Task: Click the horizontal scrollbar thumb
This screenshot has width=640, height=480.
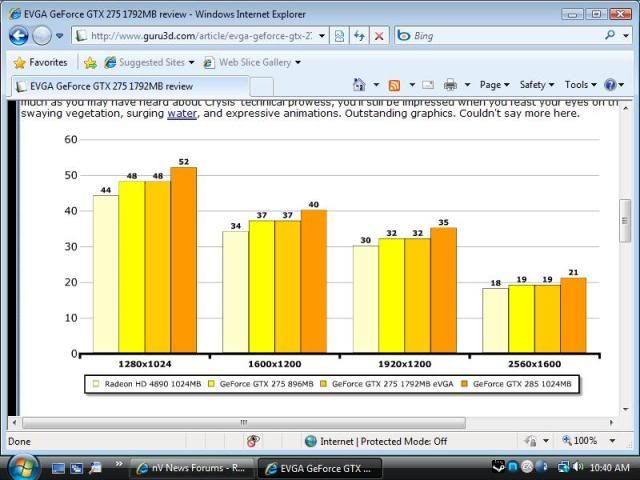Action: (244, 422)
